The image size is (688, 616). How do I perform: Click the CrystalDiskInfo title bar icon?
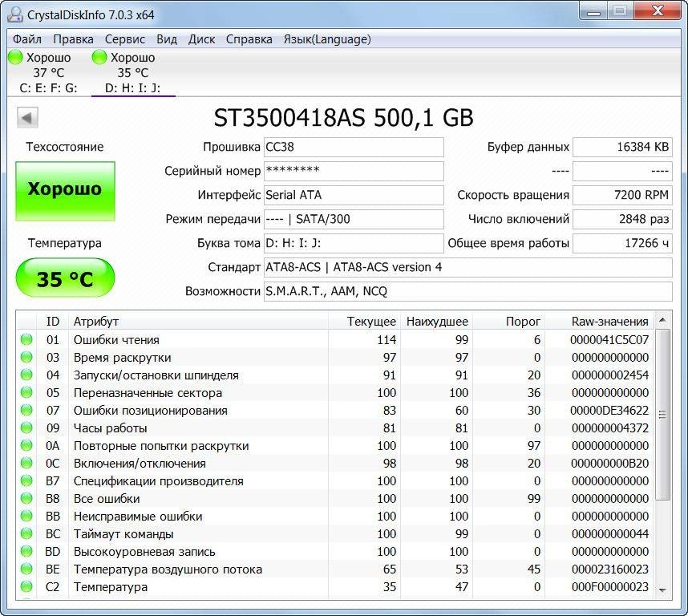15,14
